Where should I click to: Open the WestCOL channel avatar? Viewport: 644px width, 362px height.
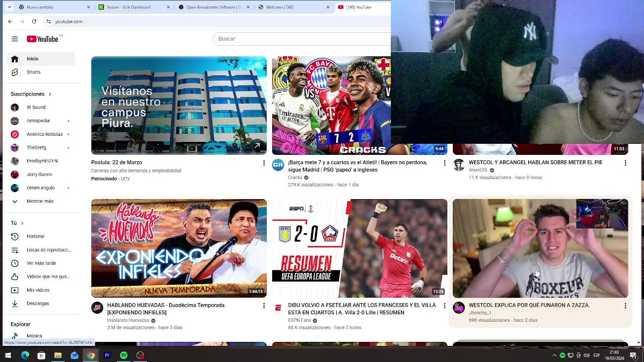point(458,165)
